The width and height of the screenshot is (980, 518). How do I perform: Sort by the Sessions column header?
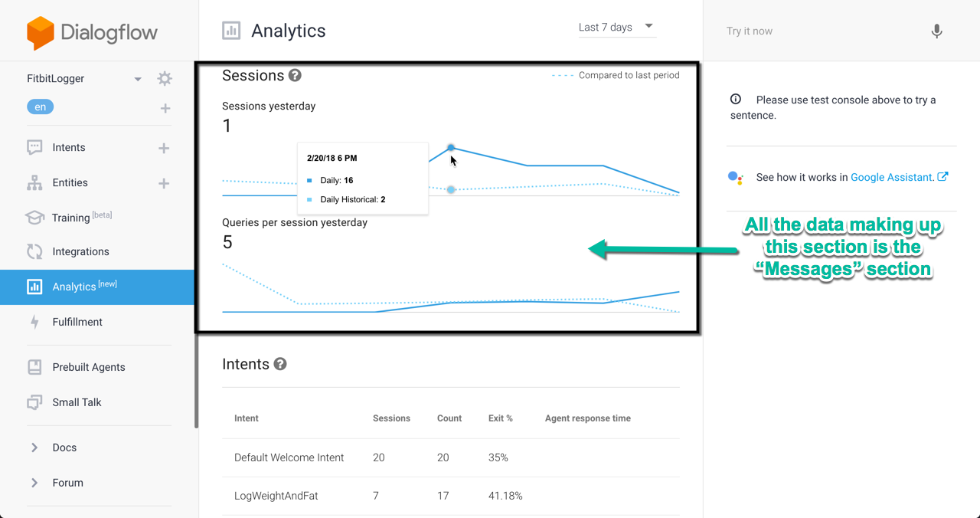(391, 418)
